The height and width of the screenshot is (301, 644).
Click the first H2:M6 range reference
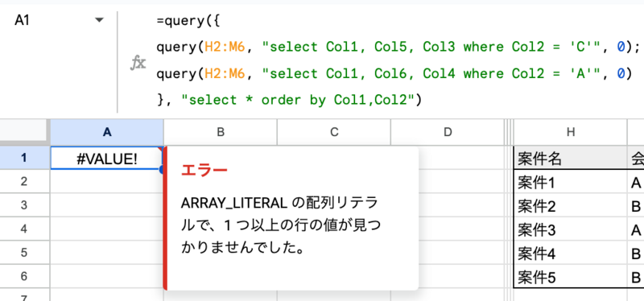(x=225, y=47)
